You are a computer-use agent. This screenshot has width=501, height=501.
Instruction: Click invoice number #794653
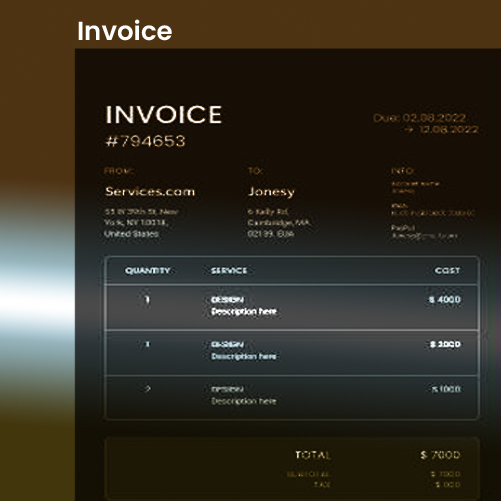(145, 141)
